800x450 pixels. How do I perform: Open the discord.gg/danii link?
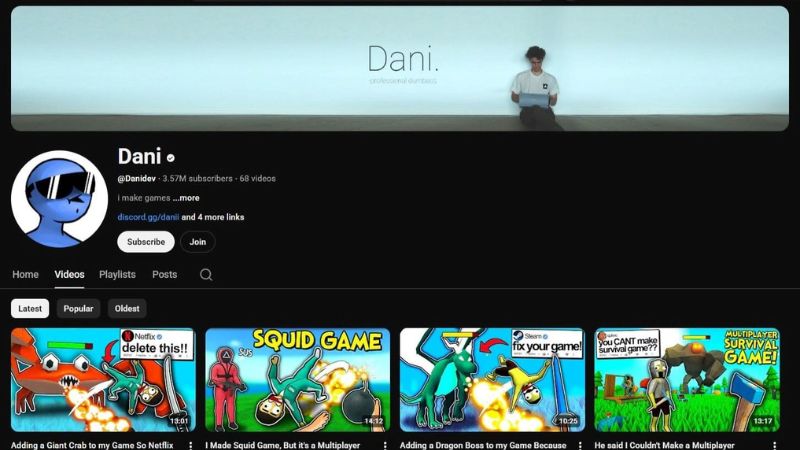point(148,217)
